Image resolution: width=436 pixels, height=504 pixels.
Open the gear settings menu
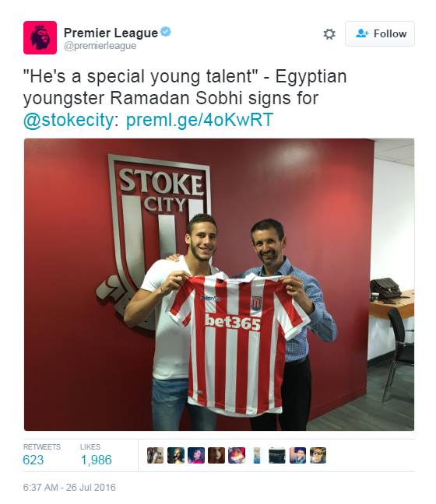click(329, 33)
